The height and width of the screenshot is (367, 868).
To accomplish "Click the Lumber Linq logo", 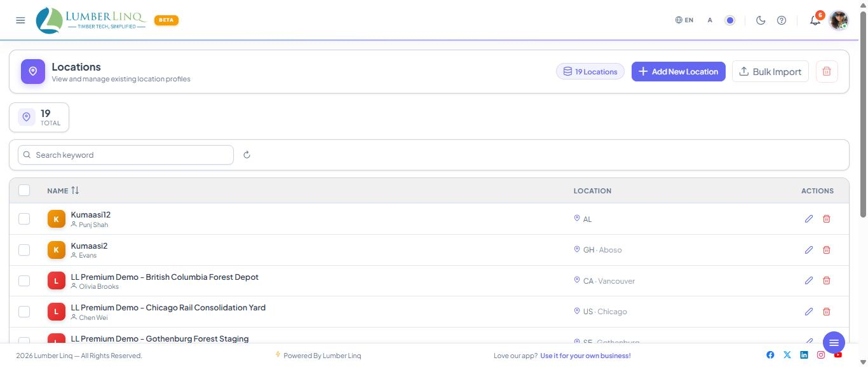I will [x=91, y=20].
